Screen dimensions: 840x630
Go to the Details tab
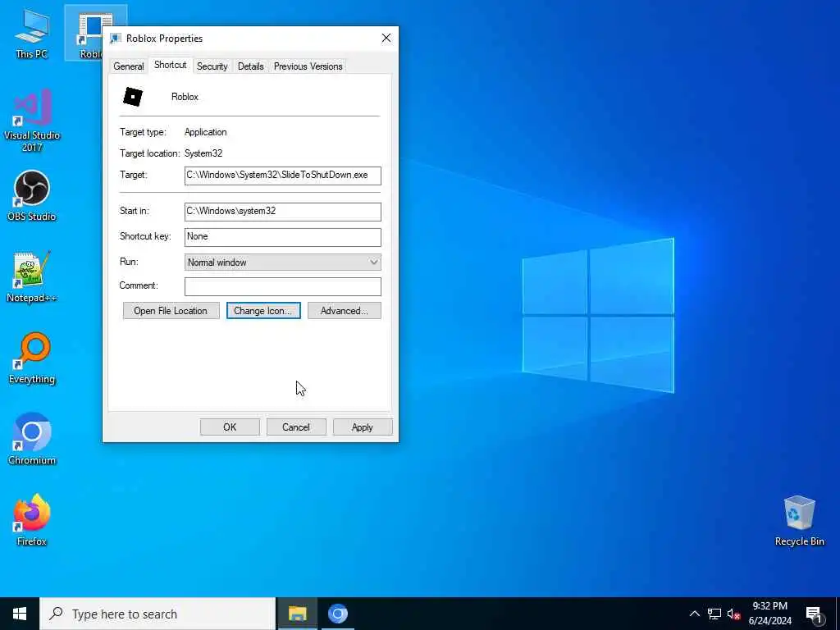pyautogui.click(x=251, y=66)
